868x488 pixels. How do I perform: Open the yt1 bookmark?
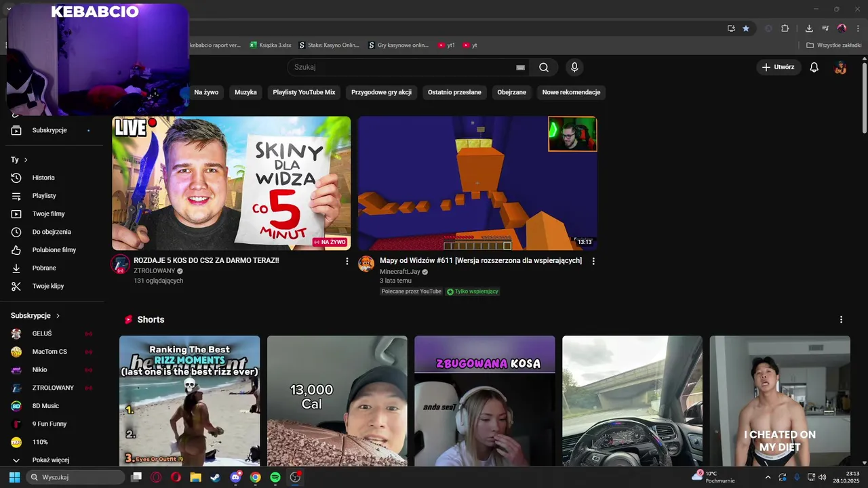(x=446, y=45)
